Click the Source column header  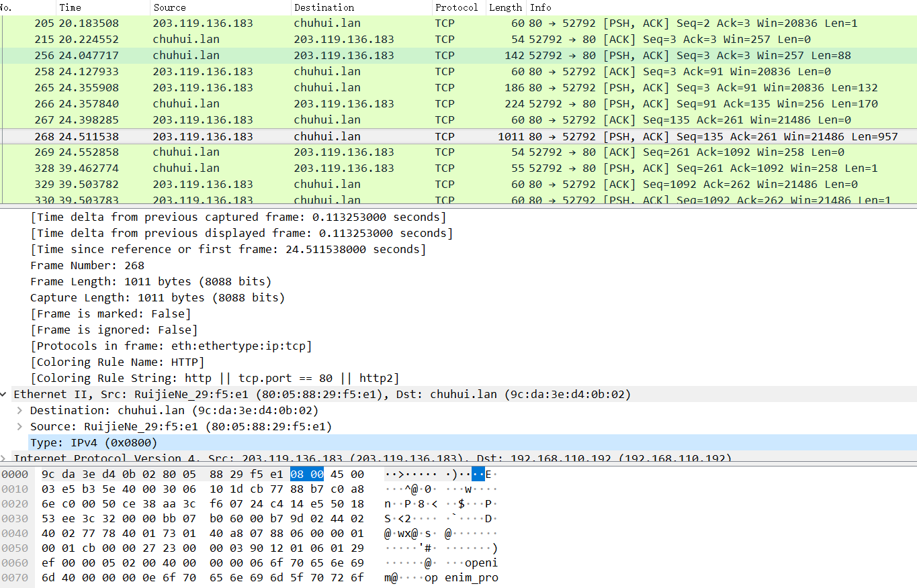[x=169, y=7]
